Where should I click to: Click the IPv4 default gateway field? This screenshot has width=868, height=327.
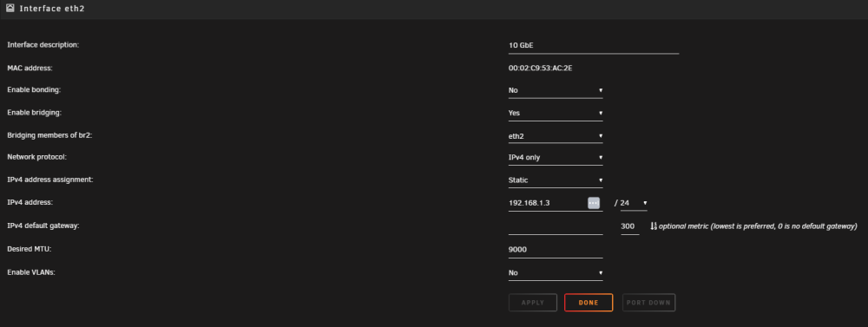tap(556, 227)
